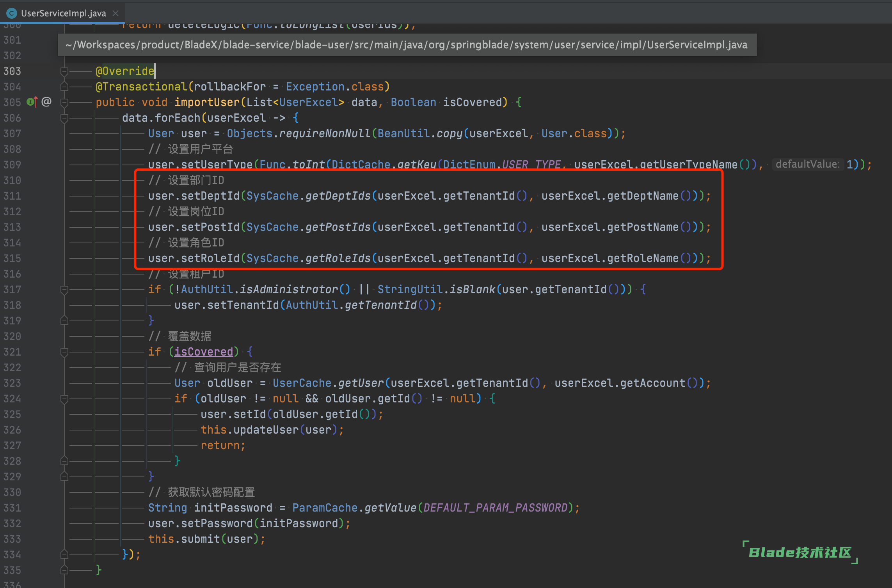
Task: Click getAccount on line 323
Action: point(653,383)
